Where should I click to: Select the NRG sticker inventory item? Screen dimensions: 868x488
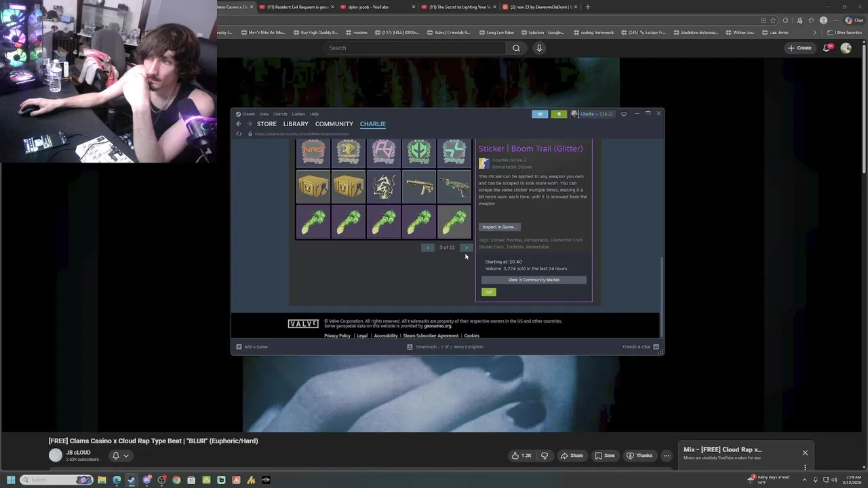pyautogui.click(x=313, y=152)
